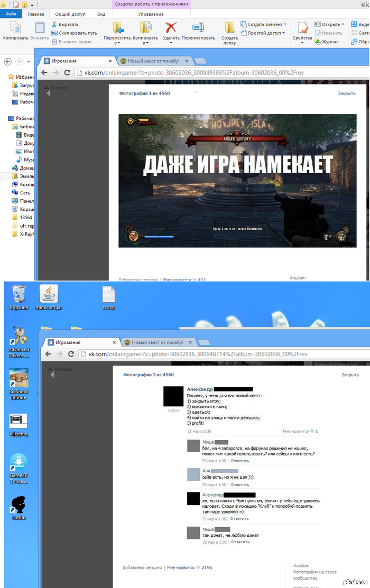Close Новый квест tab above comment thread
The height and width of the screenshot is (588, 370).
190,342
